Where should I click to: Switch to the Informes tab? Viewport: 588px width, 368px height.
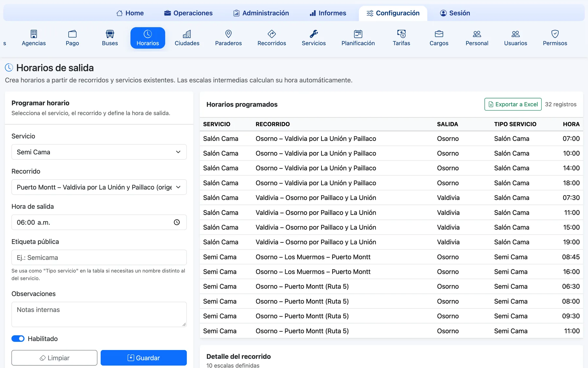tap(328, 13)
